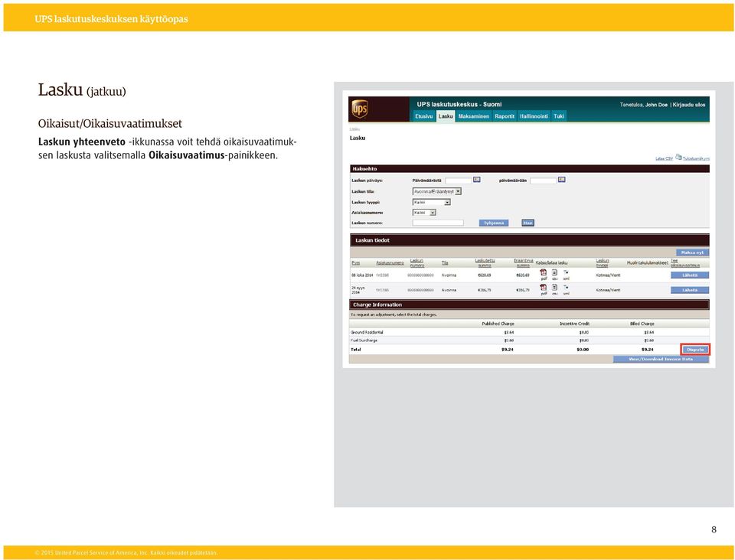Viewport: 735px width, 560px height.
Task: Open the Maksaminen tab
Action: [x=473, y=116]
